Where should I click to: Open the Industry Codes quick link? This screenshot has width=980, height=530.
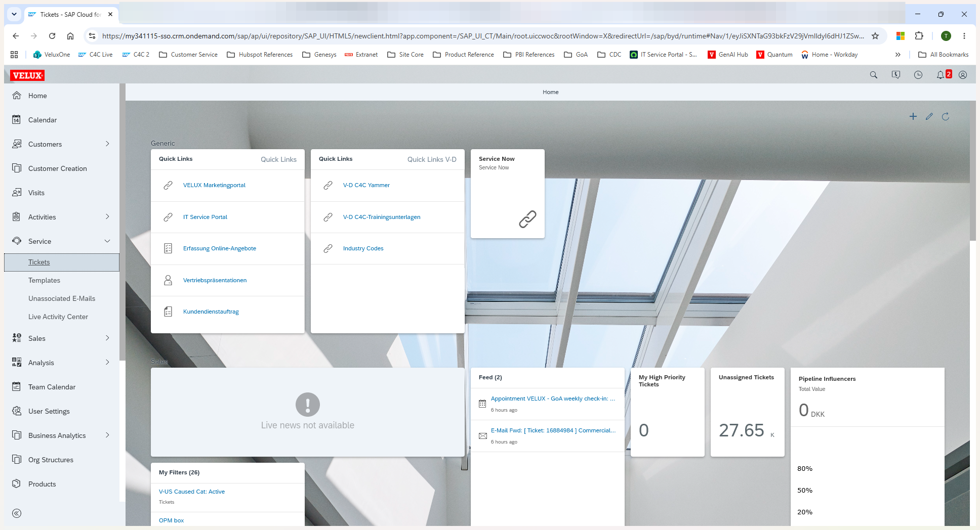coord(363,248)
